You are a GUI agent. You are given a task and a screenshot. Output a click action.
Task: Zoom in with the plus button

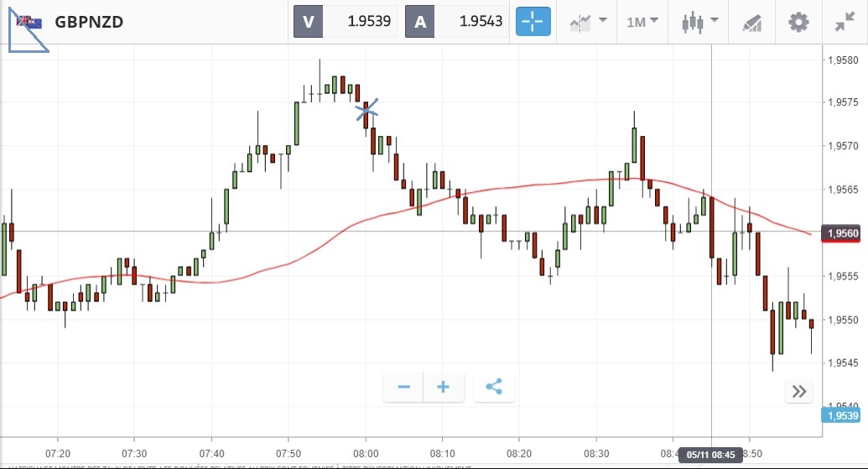444,387
